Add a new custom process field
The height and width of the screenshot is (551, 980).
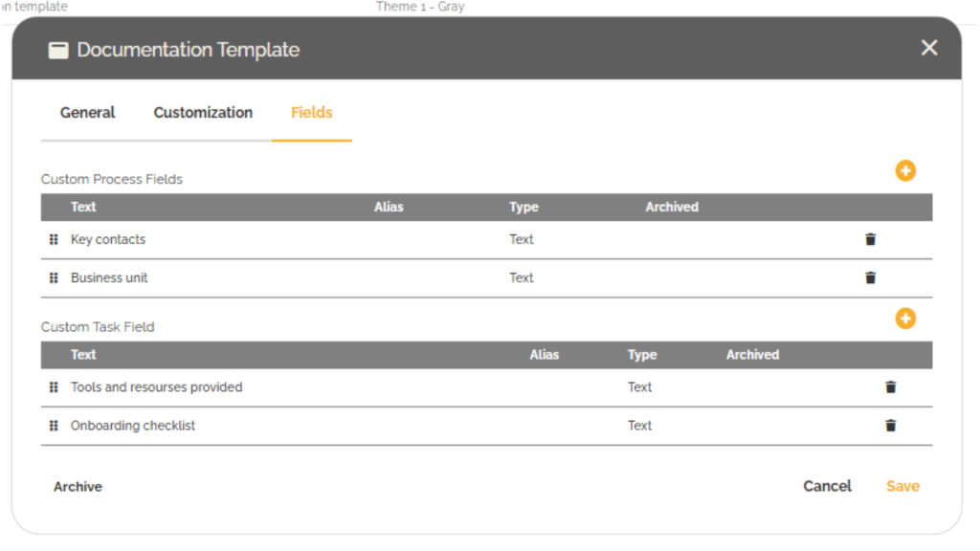905,171
